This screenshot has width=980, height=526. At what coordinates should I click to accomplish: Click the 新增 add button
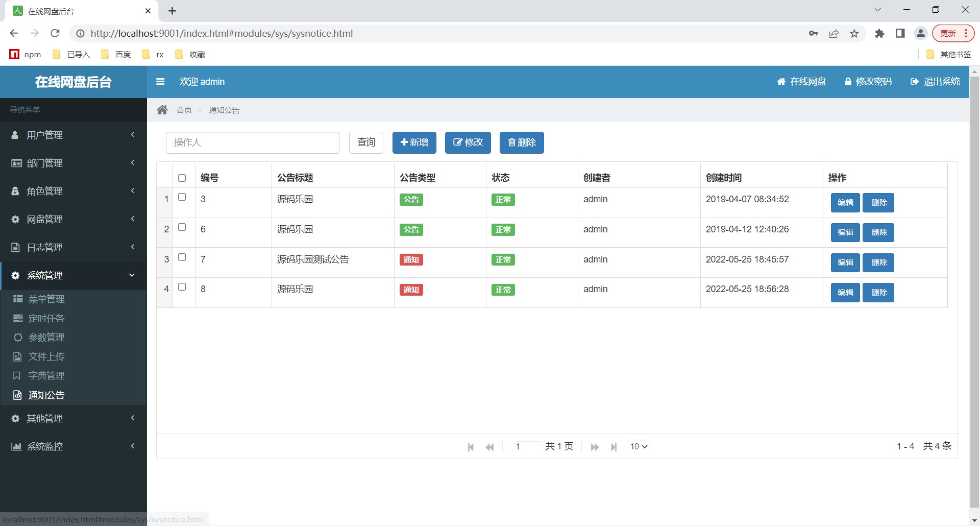[414, 142]
